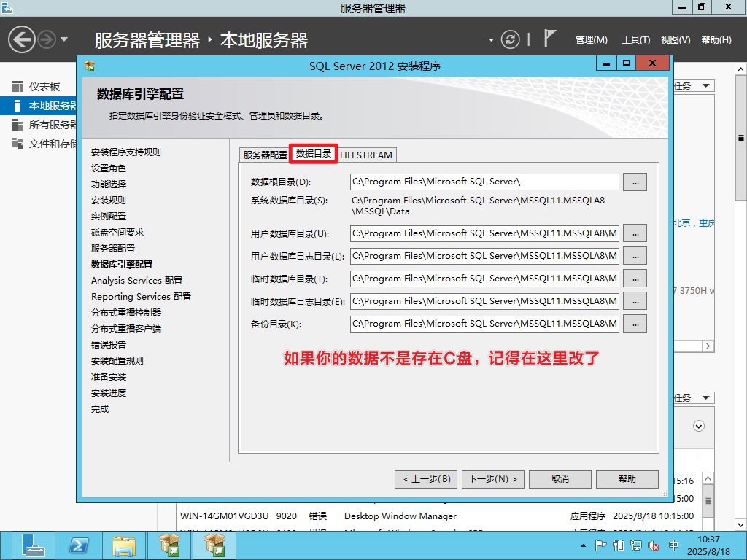
Task: Open File Explorer from the taskbar
Action: click(124, 545)
